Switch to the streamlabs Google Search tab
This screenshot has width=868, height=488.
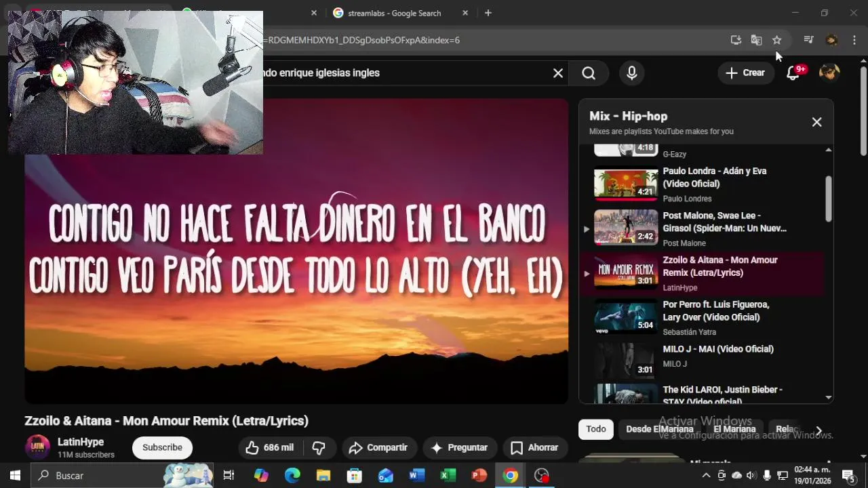(x=394, y=13)
